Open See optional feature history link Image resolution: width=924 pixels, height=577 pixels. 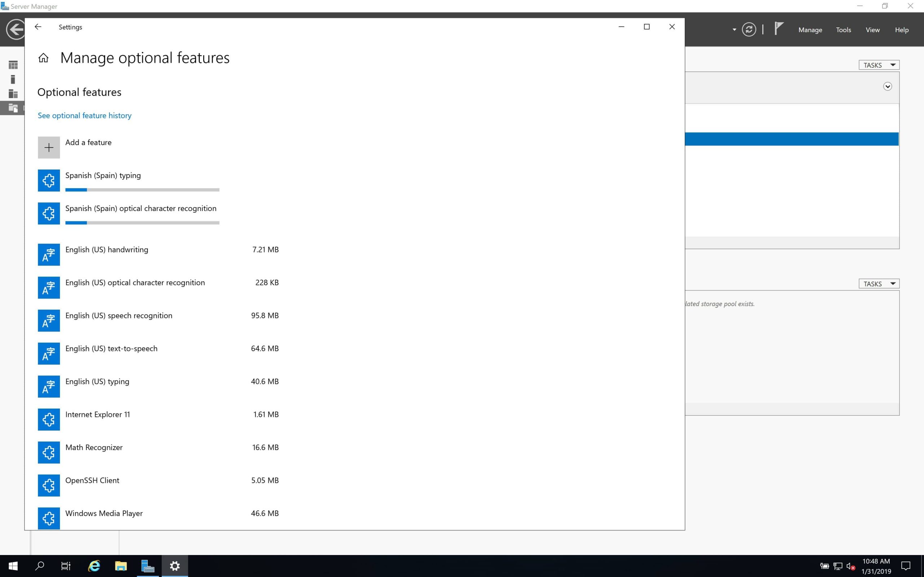(x=84, y=116)
